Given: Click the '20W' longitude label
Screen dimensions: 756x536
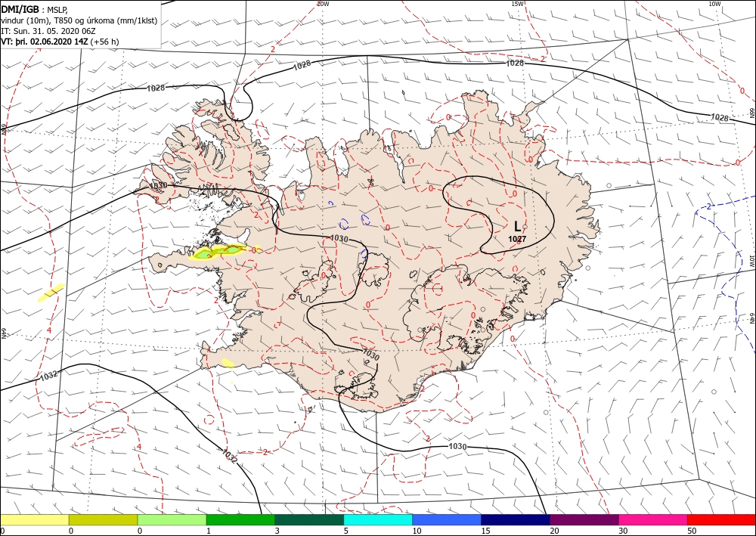Looking at the screenshot, I should pos(323,4).
